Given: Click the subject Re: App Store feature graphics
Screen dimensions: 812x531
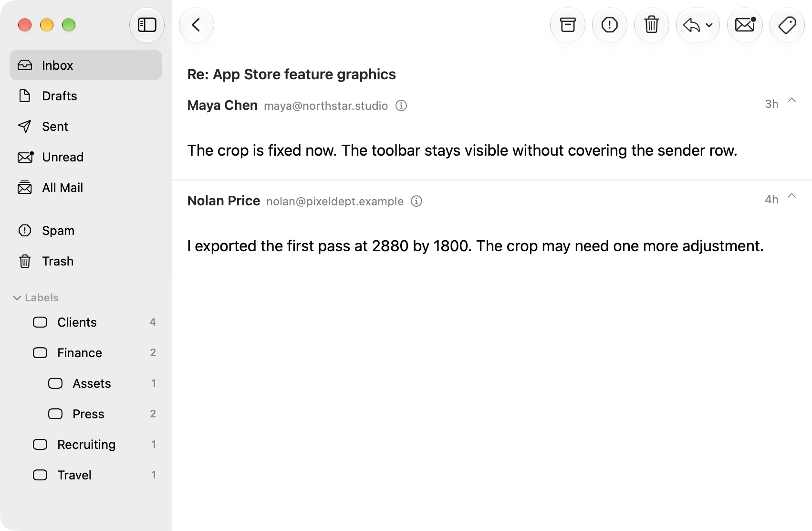Looking at the screenshot, I should [291, 74].
